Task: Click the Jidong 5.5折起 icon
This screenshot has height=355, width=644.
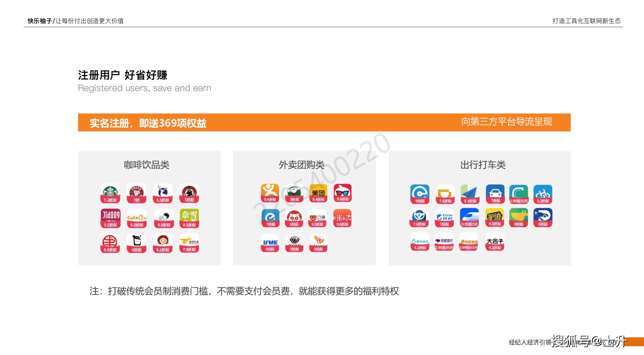Action: 111,218
